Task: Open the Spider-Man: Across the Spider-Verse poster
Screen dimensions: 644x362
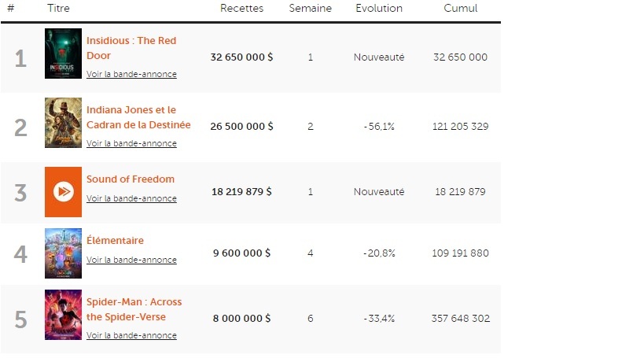Action: point(63,315)
